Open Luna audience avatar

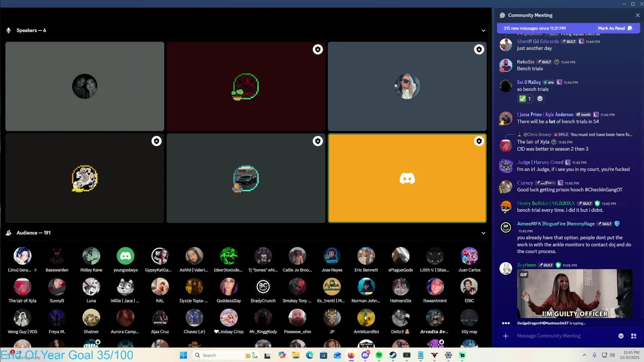pyautogui.click(x=91, y=287)
